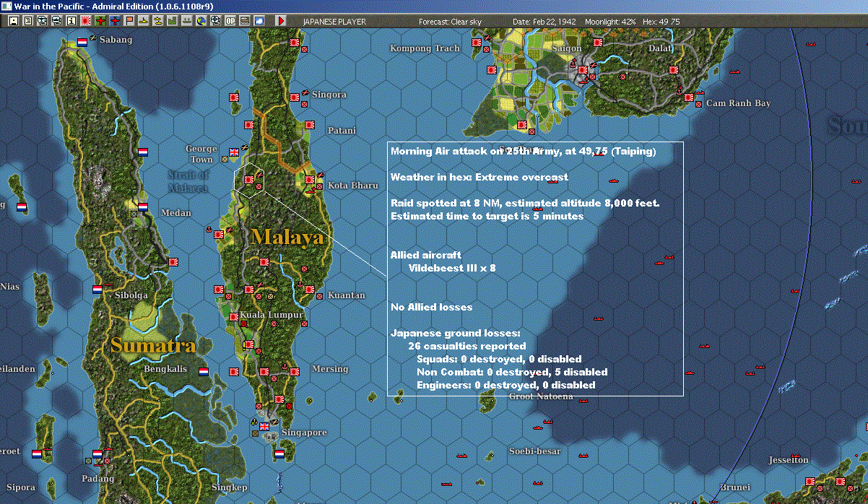Select the Dutch flag base near Bengkalis
This screenshot has width=868, height=504.
click(204, 372)
